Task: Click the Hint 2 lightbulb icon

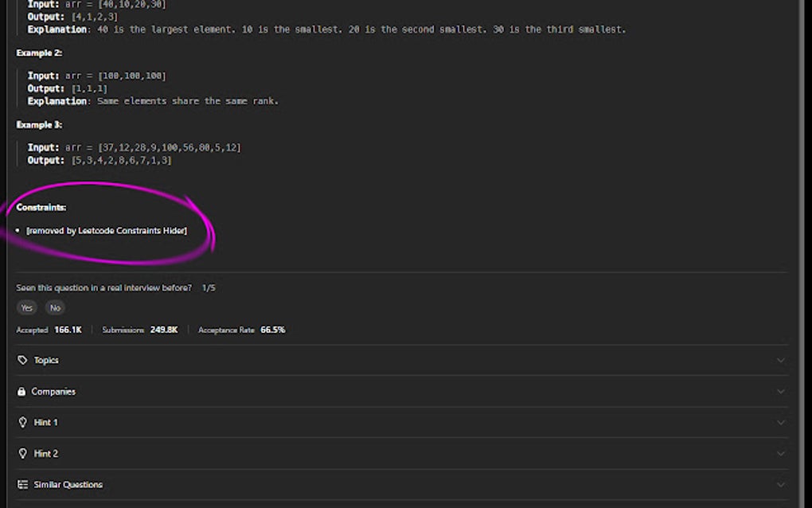Action: click(x=21, y=453)
